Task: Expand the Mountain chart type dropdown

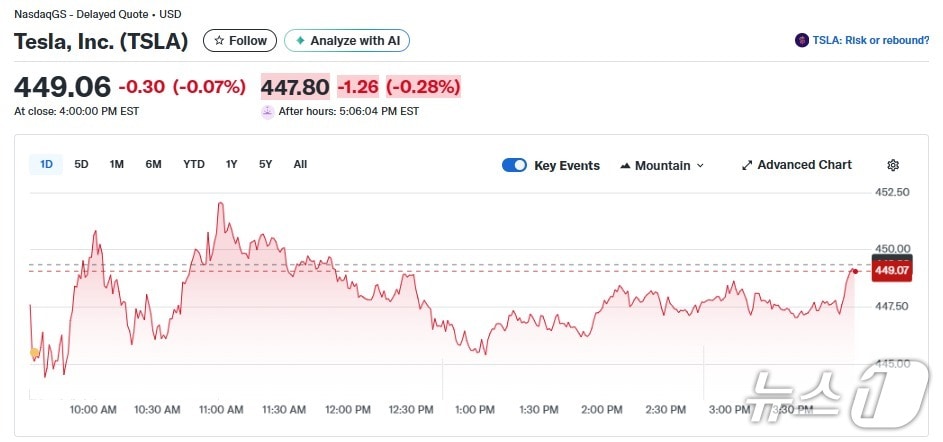Action: pyautogui.click(x=662, y=165)
